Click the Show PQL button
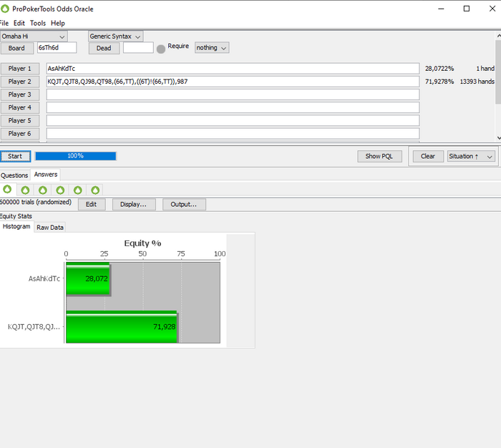The image size is (501, 448). click(379, 156)
